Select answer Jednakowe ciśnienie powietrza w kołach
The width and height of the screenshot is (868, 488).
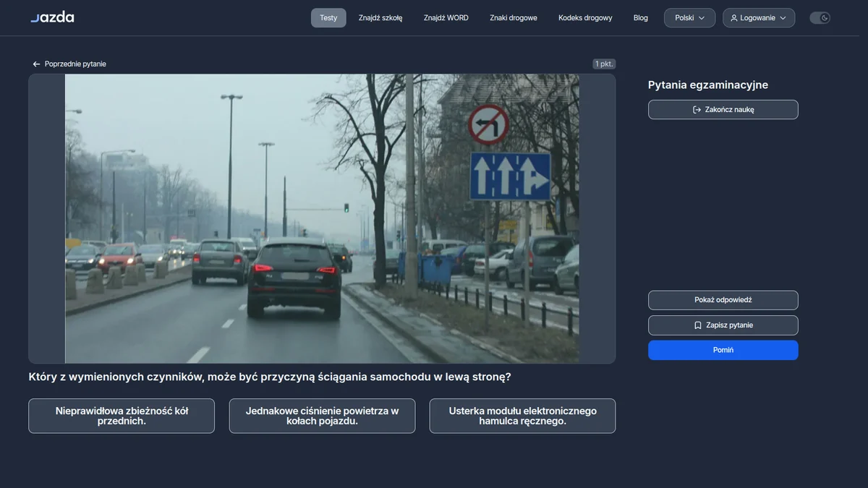(x=322, y=416)
